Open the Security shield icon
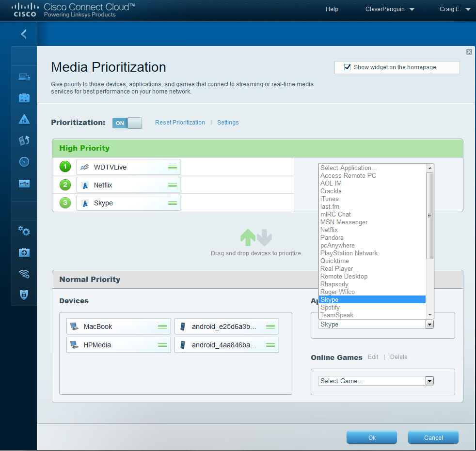The height and width of the screenshot is (451, 476). (x=24, y=295)
